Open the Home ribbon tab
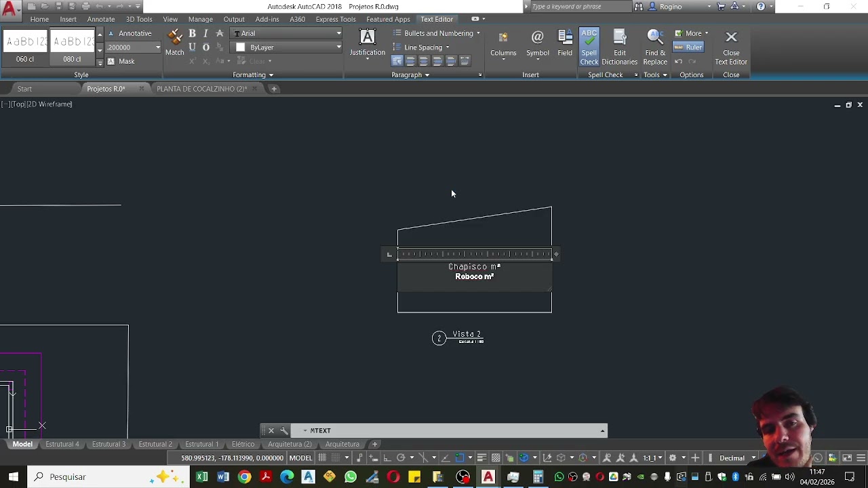This screenshot has width=868, height=488. tap(39, 19)
